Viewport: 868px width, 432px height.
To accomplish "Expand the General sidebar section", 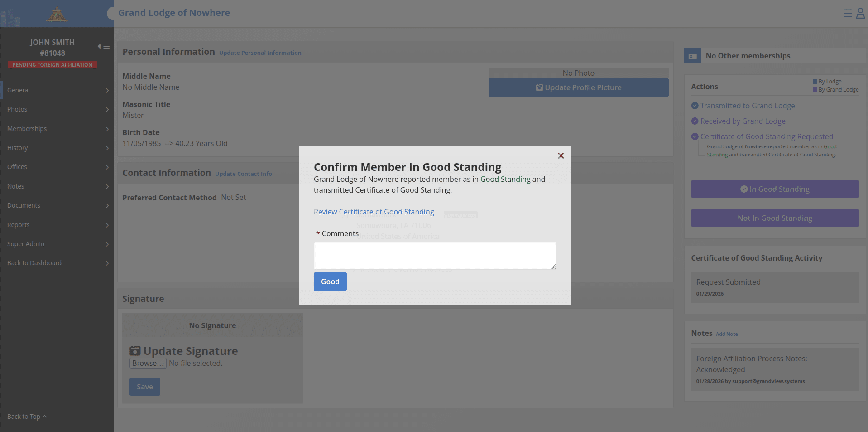I will click(57, 90).
